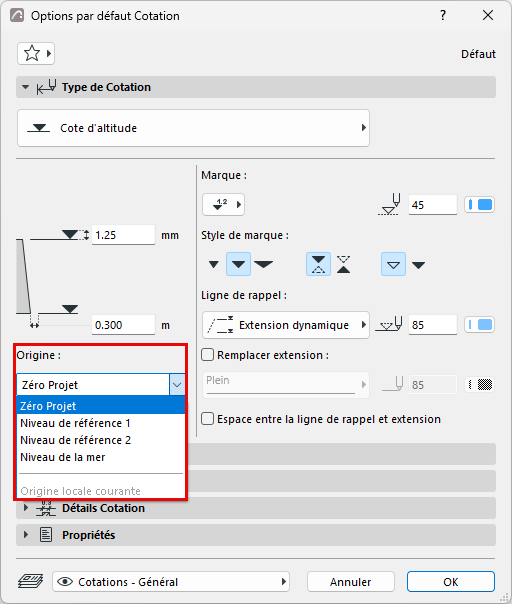The width and height of the screenshot is (512, 604).
Task: Edit the witness line pen number 85
Action: pos(433,325)
